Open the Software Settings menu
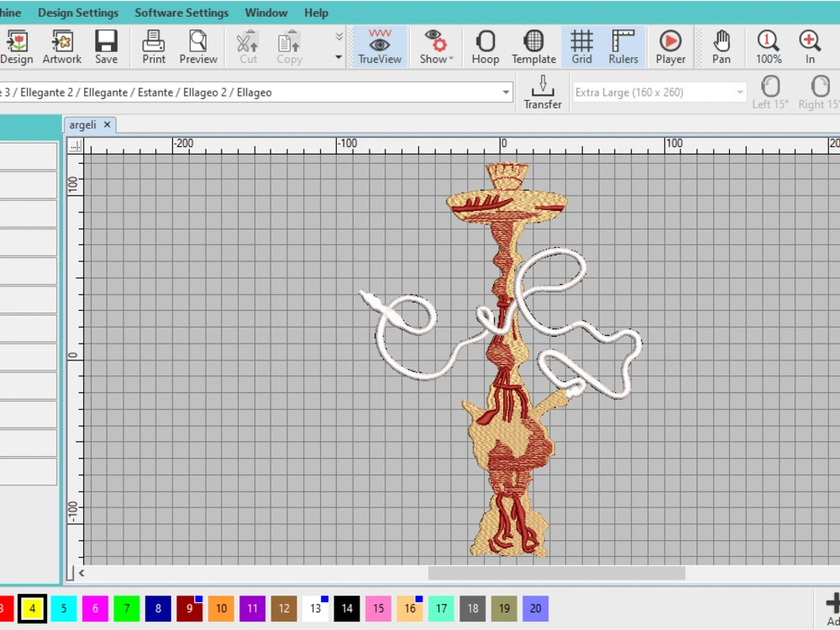 click(x=181, y=13)
